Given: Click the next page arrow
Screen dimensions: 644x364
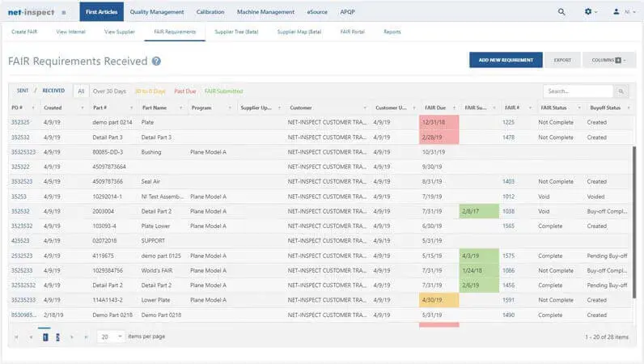Looking at the screenshot, I should 72,336.
